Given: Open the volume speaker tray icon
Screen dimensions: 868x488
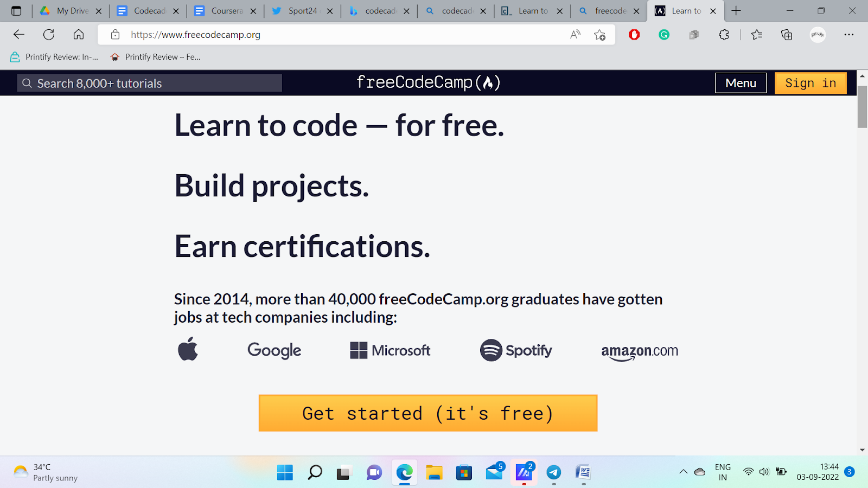Looking at the screenshot, I should coord(764,472).
